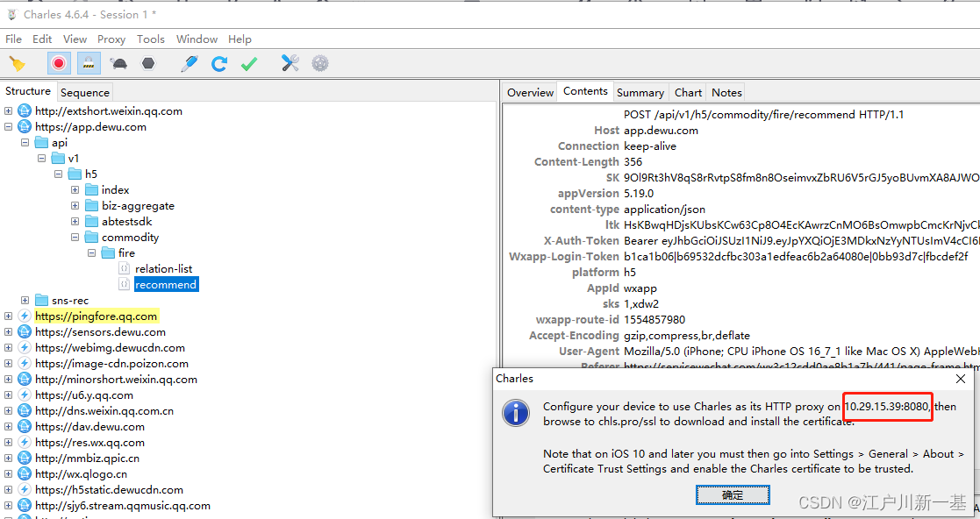The width and height of the screenshot is (980, 519).
Task: Open the File menu
Action: click(13, 39)
